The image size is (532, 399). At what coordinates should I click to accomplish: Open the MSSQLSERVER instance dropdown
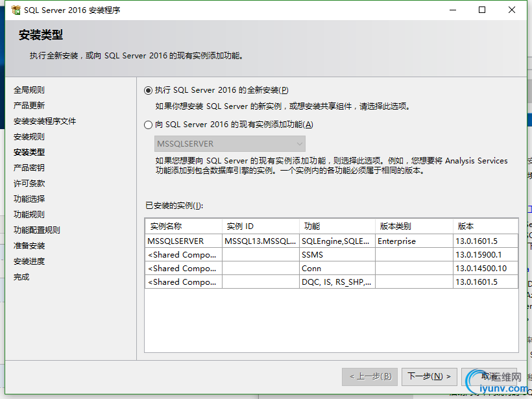click(x=230, y=144)
